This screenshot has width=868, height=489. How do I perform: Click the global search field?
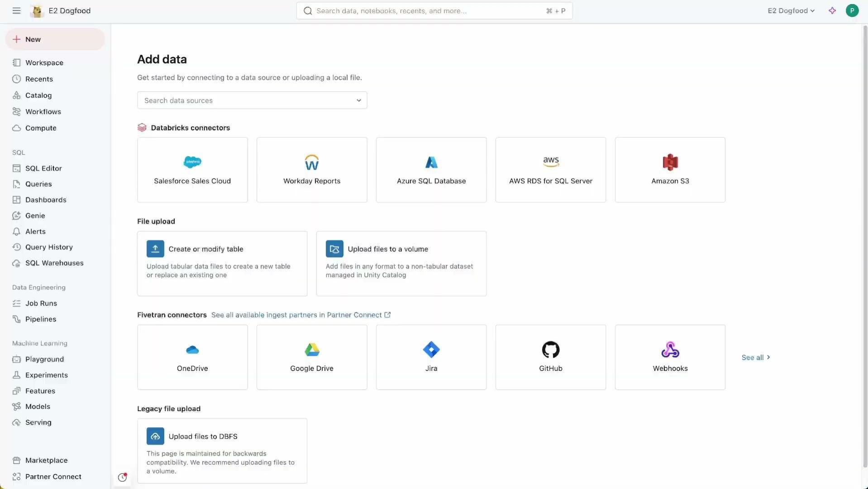click(434, 11)
